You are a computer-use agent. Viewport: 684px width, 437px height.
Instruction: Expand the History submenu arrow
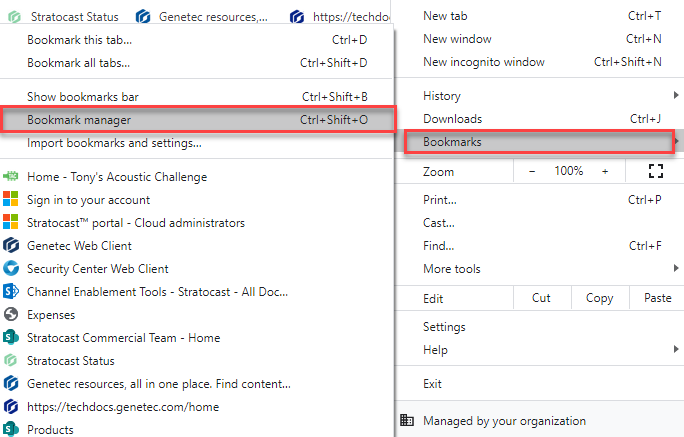676,95
